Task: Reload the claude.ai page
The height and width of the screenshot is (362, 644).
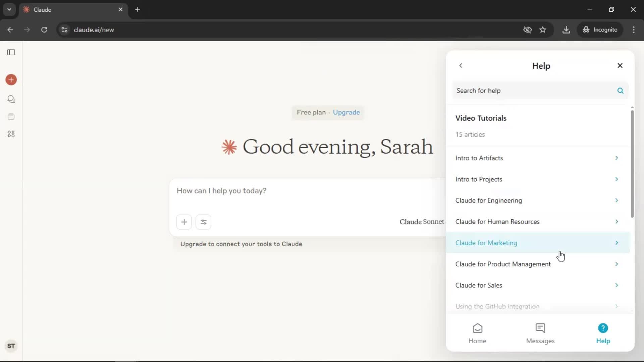Action: tap(44, 29)
